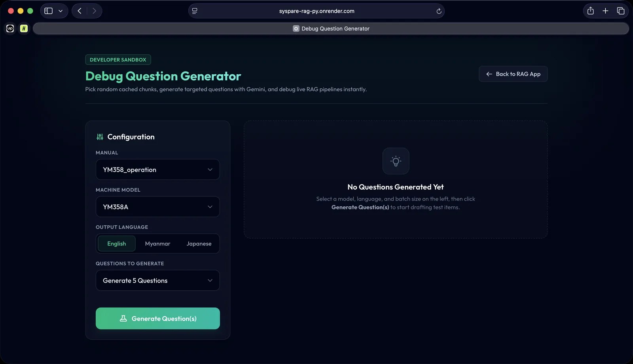Open the Share icon in toolbar

(591, 11)
